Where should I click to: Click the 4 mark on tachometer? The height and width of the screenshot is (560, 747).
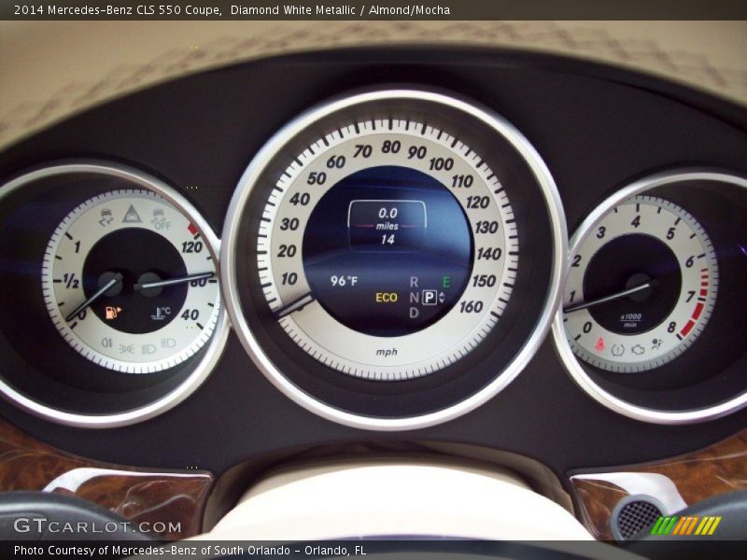tap(636, 222)
